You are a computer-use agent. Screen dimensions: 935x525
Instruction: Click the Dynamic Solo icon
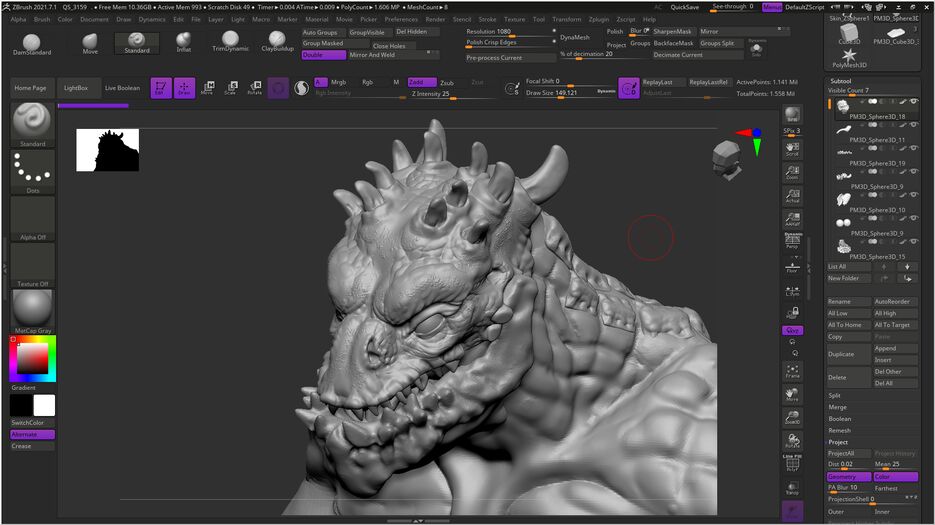coord(757,48)
